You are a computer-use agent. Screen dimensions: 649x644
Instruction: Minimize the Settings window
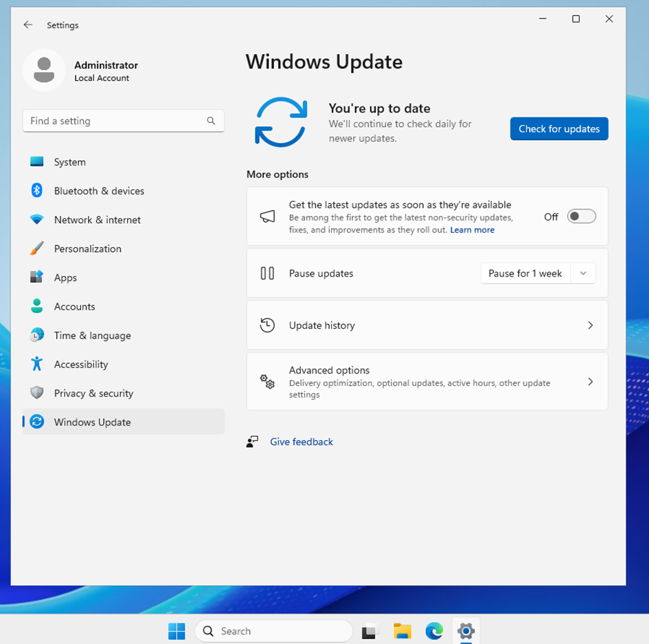click(543, 19)
